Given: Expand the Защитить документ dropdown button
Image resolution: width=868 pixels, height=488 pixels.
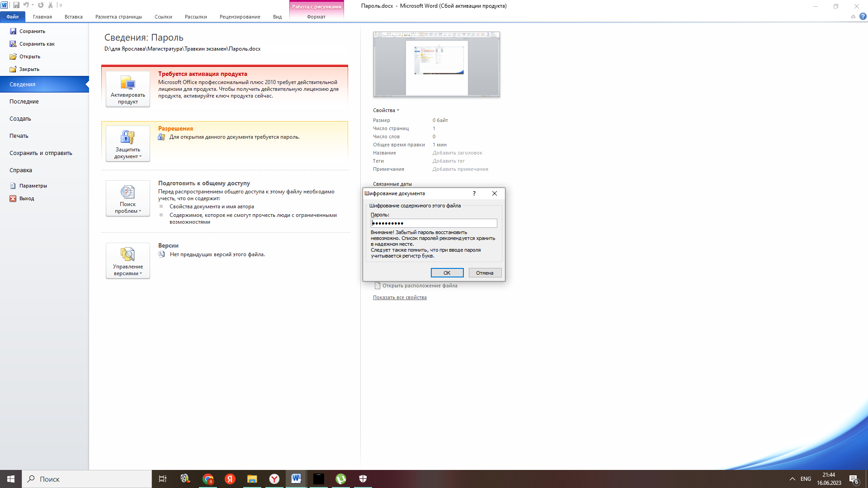Looking at the screenshot, I should tap(128, 144).
